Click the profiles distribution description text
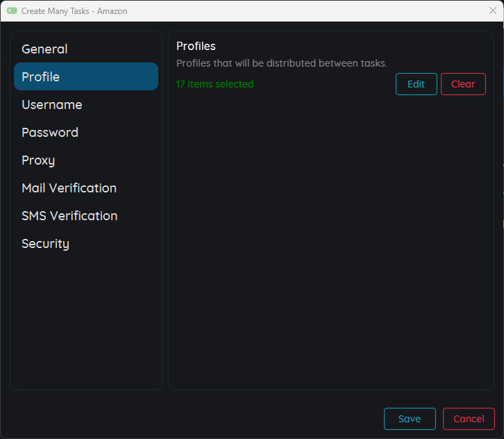 tap(281, 63)
